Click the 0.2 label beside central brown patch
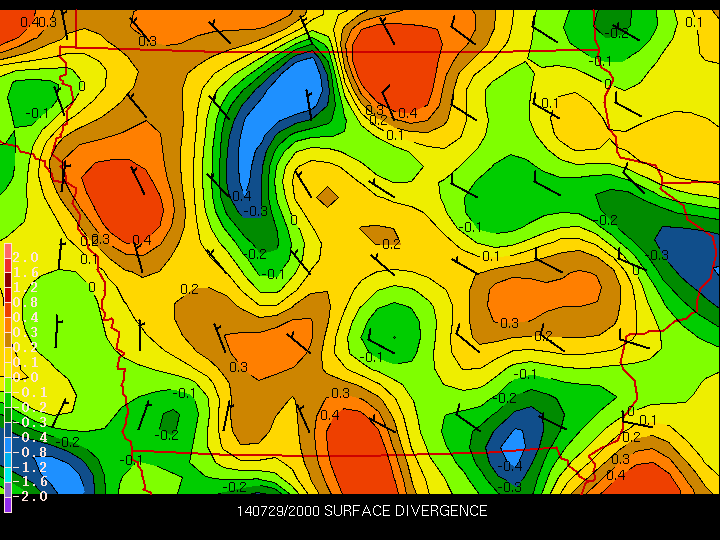Viewport: 720px width, 540px height. tap(391, 244)
